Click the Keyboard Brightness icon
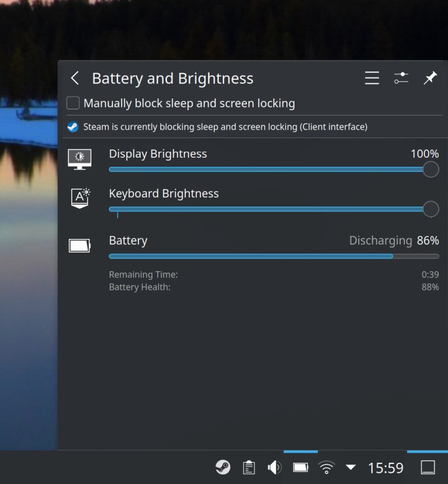This screenshot has width=448, height=484. click(x=80, y=198)
